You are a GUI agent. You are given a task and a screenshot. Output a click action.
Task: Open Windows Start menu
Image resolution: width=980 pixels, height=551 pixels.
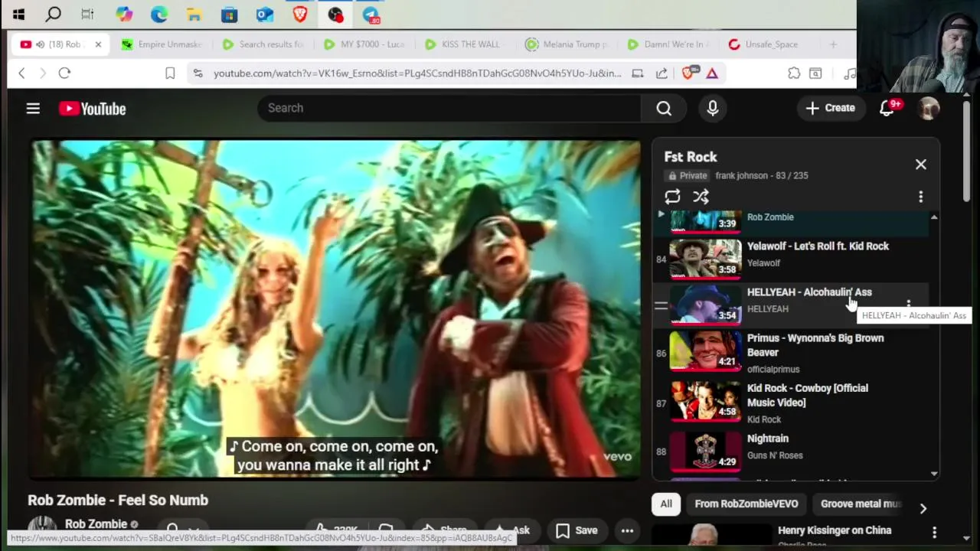pyautogui.click(x=18, y=14)
